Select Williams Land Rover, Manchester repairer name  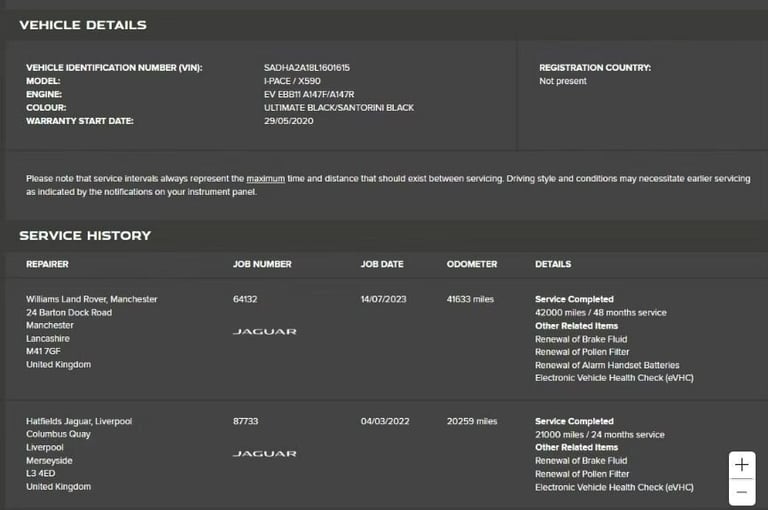click(x=92, y=299)
